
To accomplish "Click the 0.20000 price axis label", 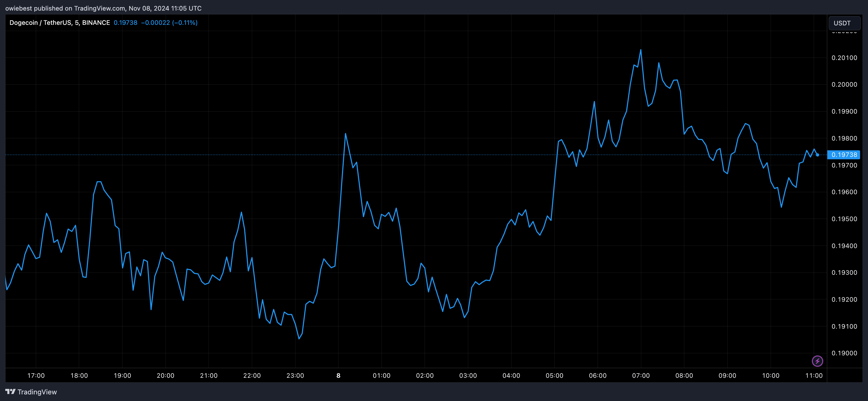I will click(844, 84).
